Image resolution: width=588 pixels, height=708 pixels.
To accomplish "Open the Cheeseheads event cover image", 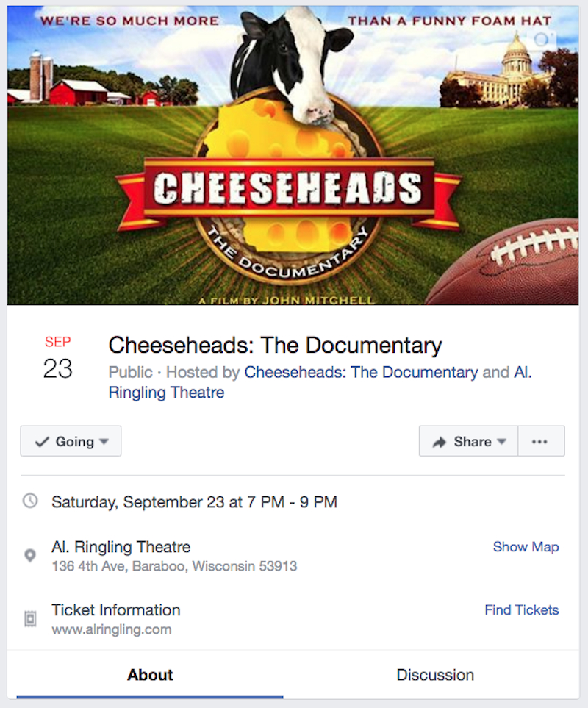I will [293, 154].
